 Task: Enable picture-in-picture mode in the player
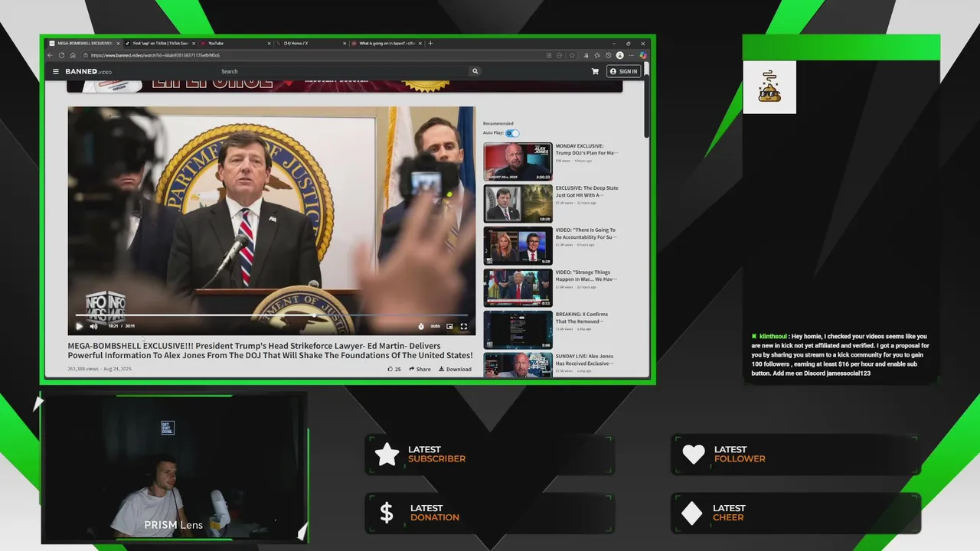coord(449,326)
